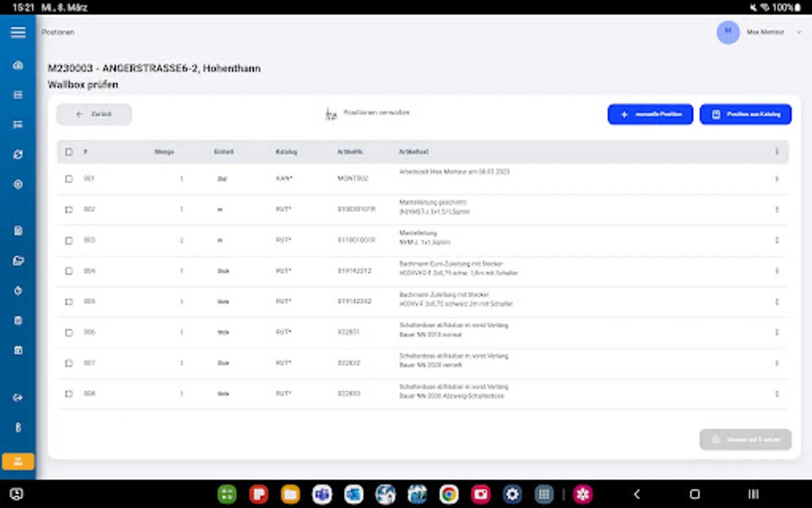Open Microsoft Teams from the taskbar
This screenshot has width=812, height=508.
(x=322, y=494)
